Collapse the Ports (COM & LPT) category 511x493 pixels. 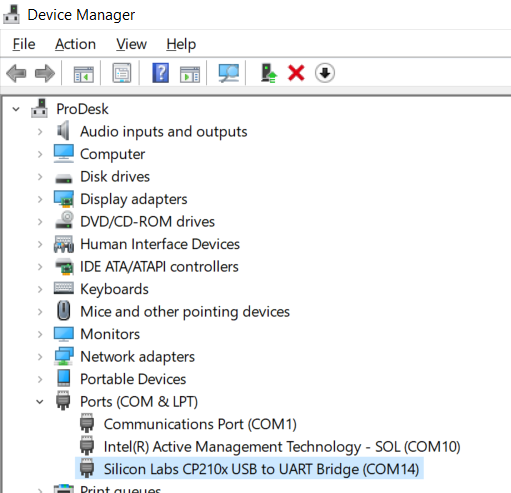(40, 402)
